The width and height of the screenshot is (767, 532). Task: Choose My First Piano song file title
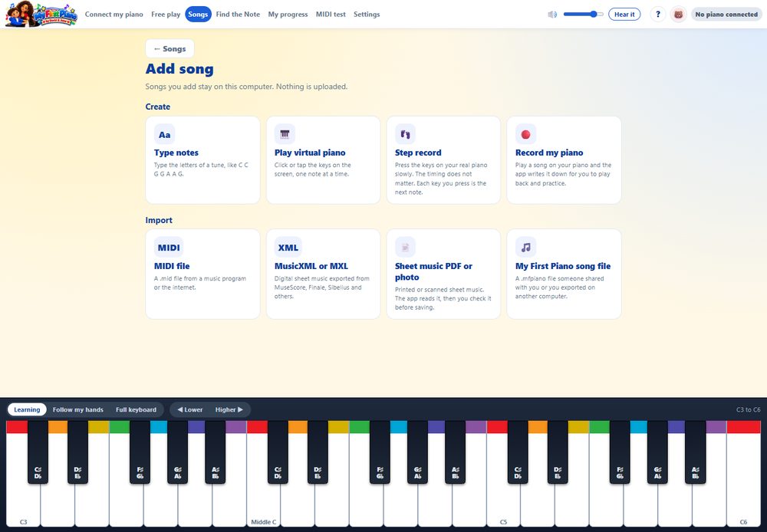(562, 266)
